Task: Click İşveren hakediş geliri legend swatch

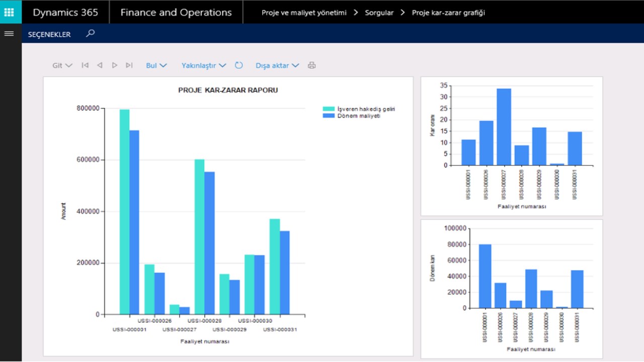Action: point(329,109)
